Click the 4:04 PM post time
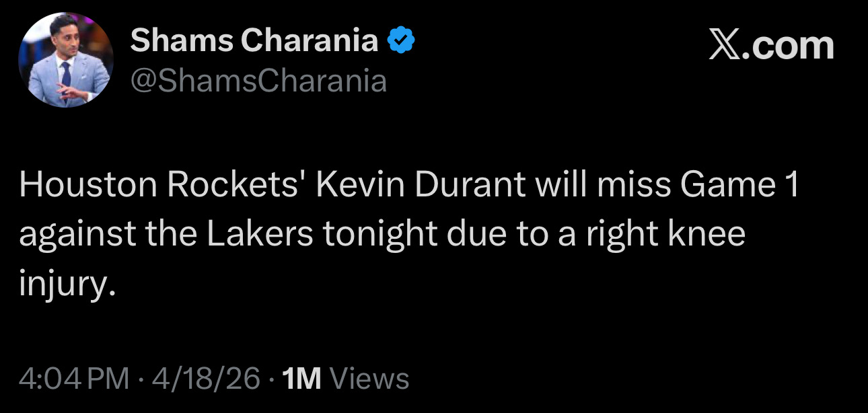This screenshot has height=413, width=868. [x=74, y=379]
